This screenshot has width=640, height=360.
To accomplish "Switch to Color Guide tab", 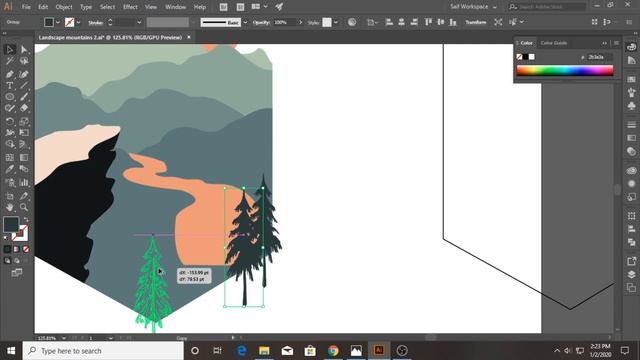I will [553, 43].
